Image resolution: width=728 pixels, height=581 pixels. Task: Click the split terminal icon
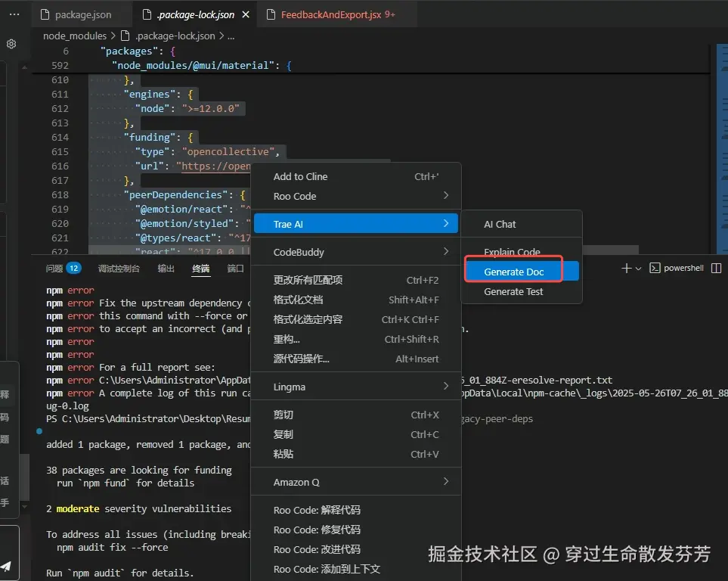click(x=717, y=269)
